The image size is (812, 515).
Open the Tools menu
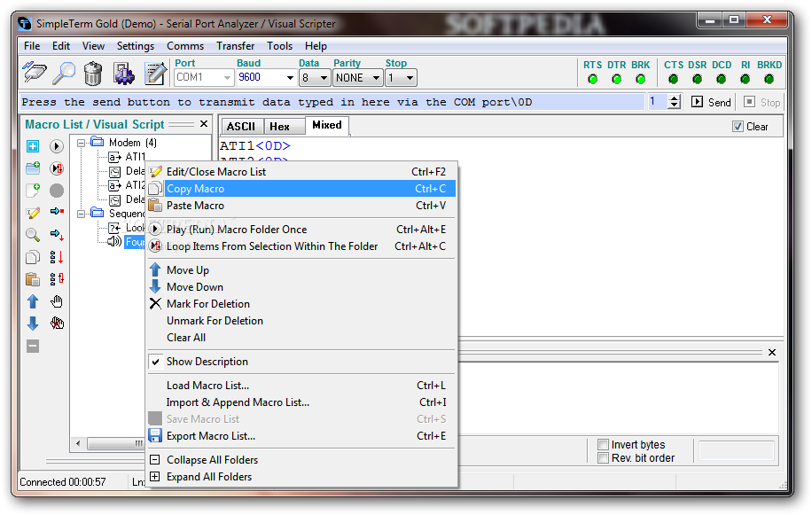click(x=279, y=46)
